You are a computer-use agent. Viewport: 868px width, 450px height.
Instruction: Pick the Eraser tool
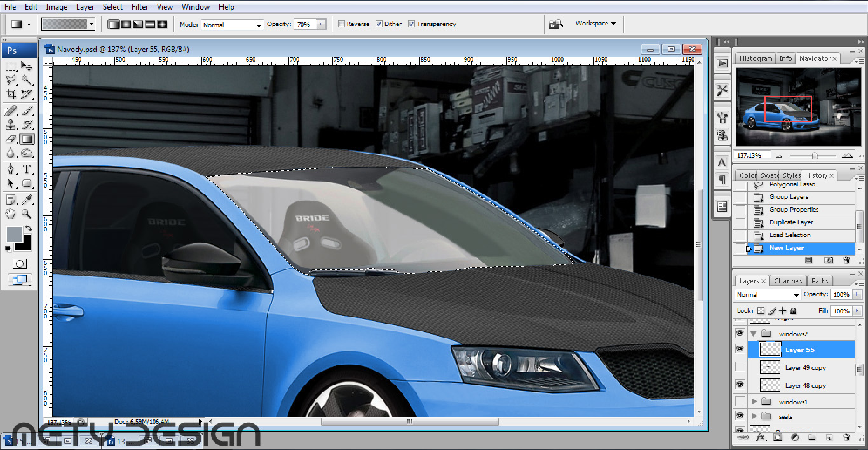11,139
